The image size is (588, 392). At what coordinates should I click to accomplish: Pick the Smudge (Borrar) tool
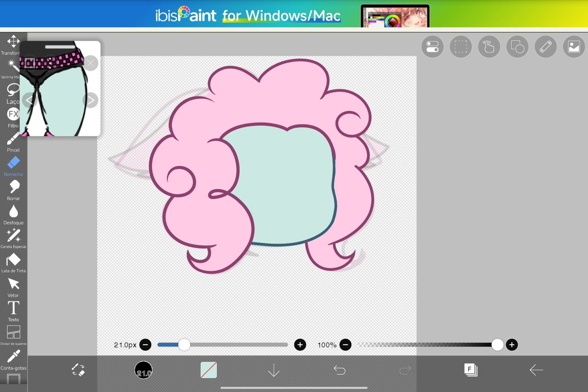[13, 190]
